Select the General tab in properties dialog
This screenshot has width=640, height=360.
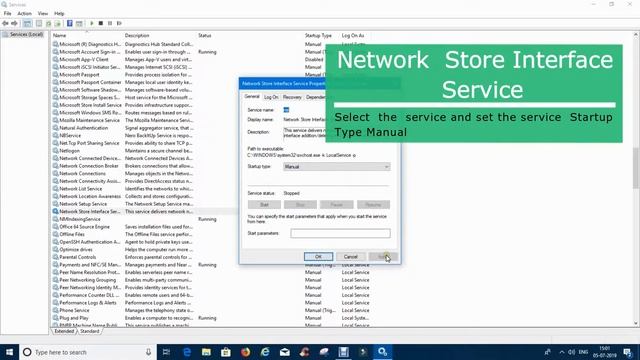coord(252,97)
